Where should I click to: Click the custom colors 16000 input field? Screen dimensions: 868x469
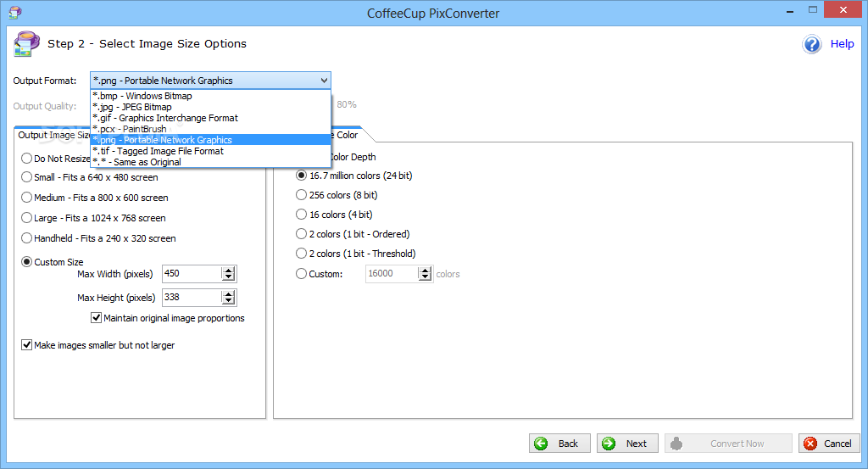(392, 274)
